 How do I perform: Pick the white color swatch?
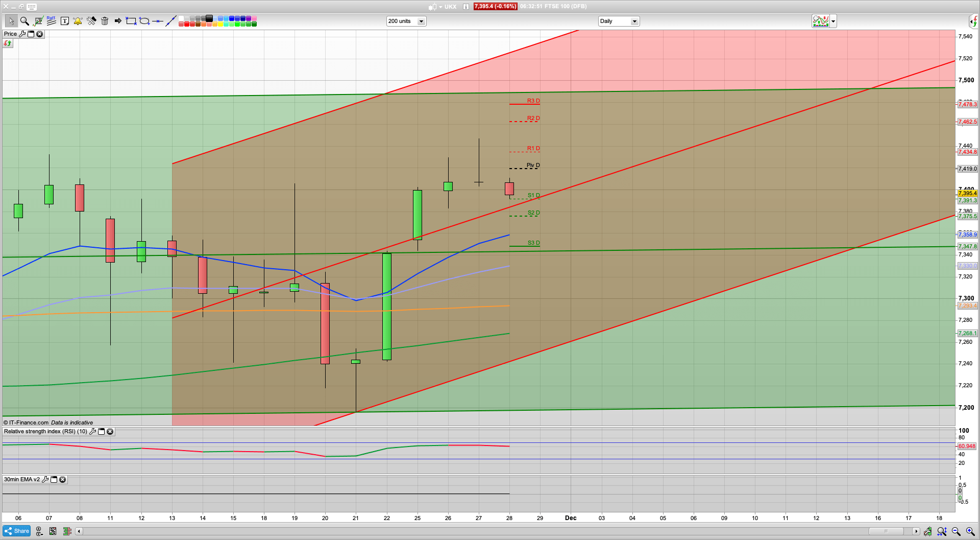181,18
